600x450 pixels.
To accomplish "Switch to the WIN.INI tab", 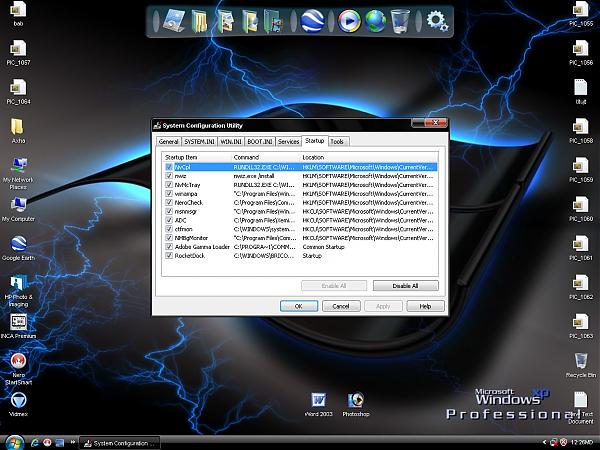I will pos(231,142).
